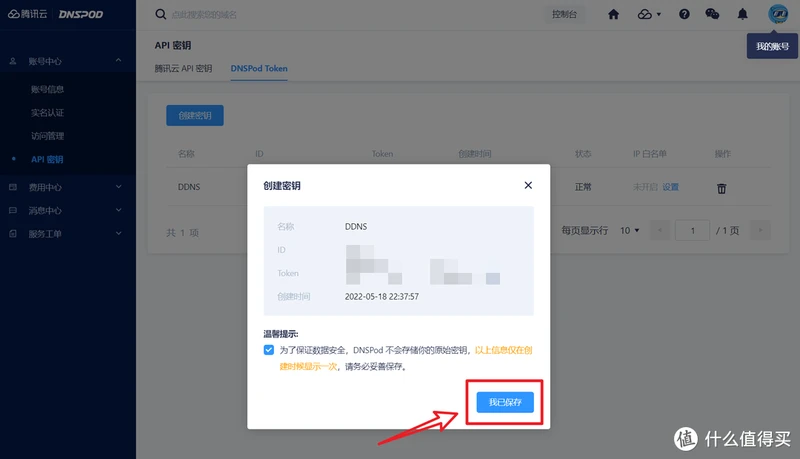Close the 创建密钥 dialog with X
800x459 pixels.
click(x=528, y=185)
